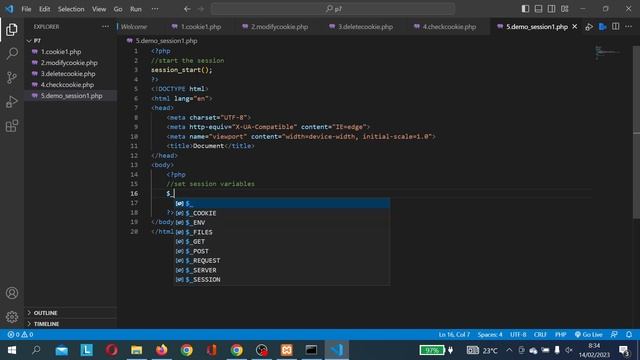Screen dimensions: 640x360
Task: Choose $_COOKIE from the suggestion list
Action: click(x=282, y=213)
